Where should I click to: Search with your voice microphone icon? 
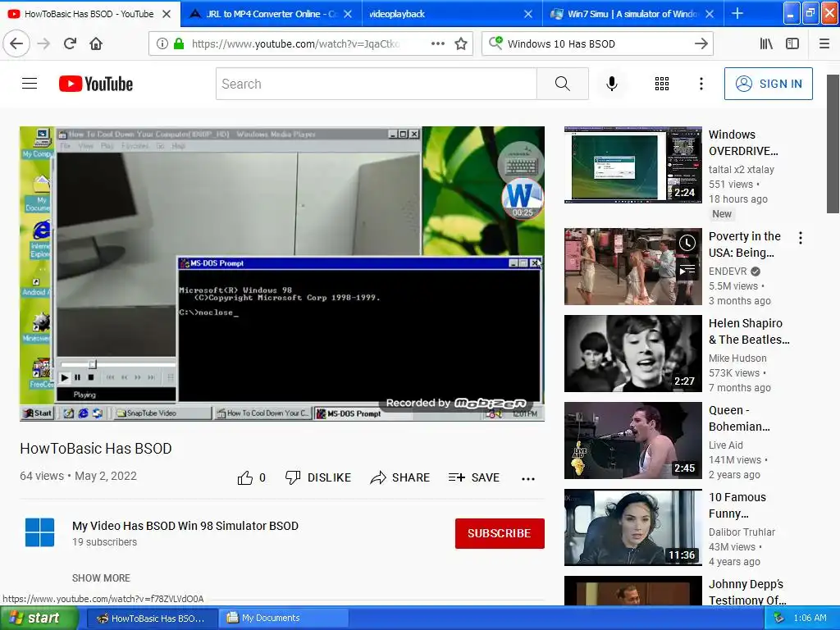coord(612,84)
